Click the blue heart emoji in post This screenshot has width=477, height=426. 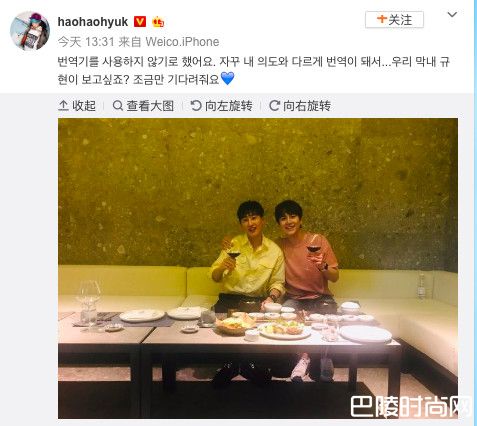(x=228, y=79)
